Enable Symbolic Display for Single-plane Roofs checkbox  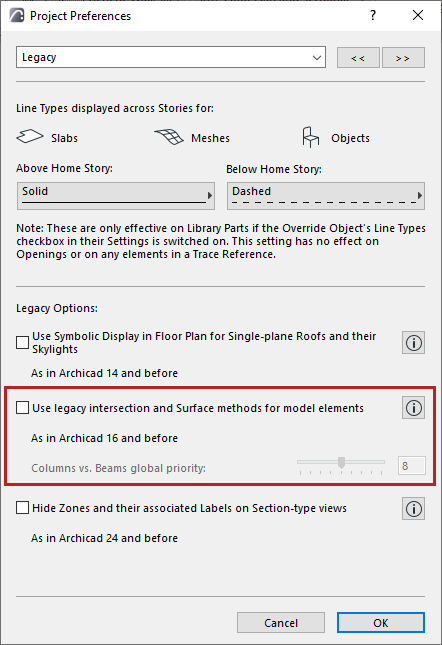pyautogui.click(x=22, y=342)
